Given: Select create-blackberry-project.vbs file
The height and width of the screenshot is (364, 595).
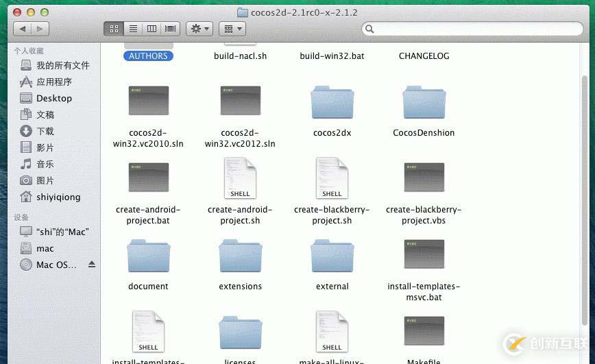Looking at the screenshot, I should click(424, 178).
